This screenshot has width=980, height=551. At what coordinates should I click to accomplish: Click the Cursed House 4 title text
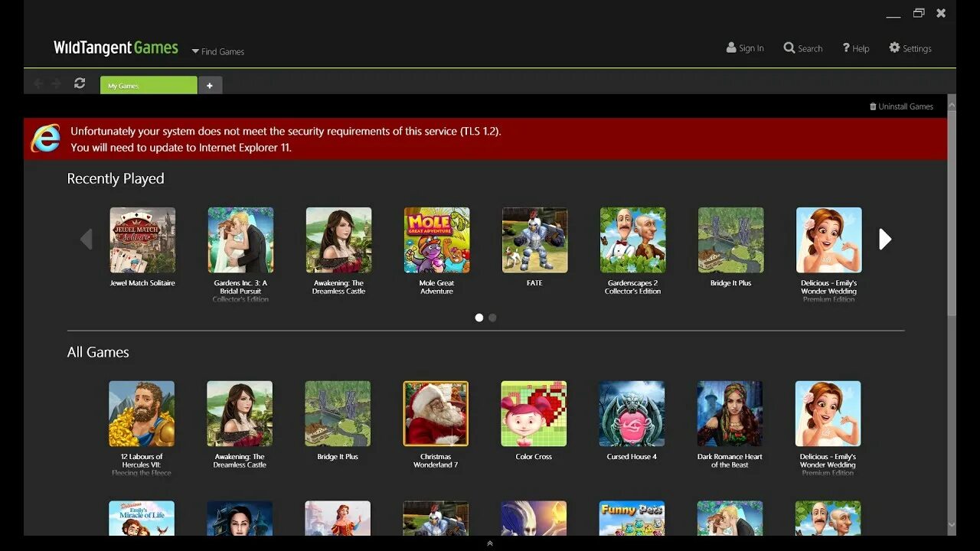(x=632, y=457)
